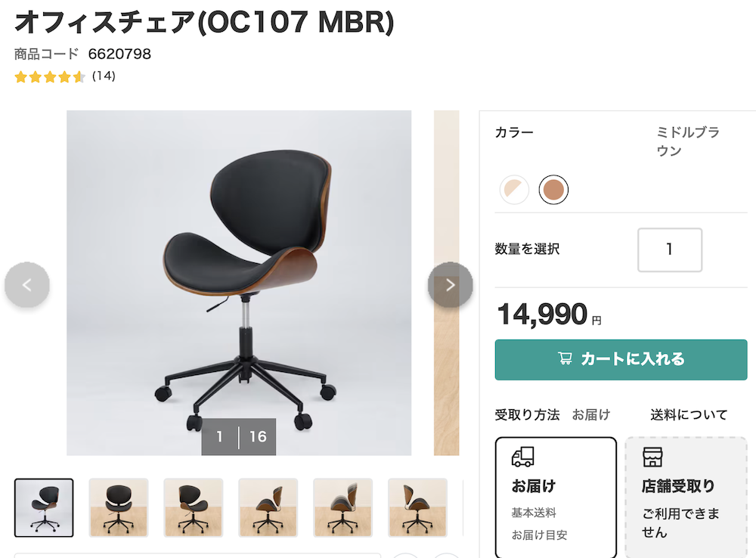Click the store pickup shop icon
756x558 pixels.
[x=652, y=456]
